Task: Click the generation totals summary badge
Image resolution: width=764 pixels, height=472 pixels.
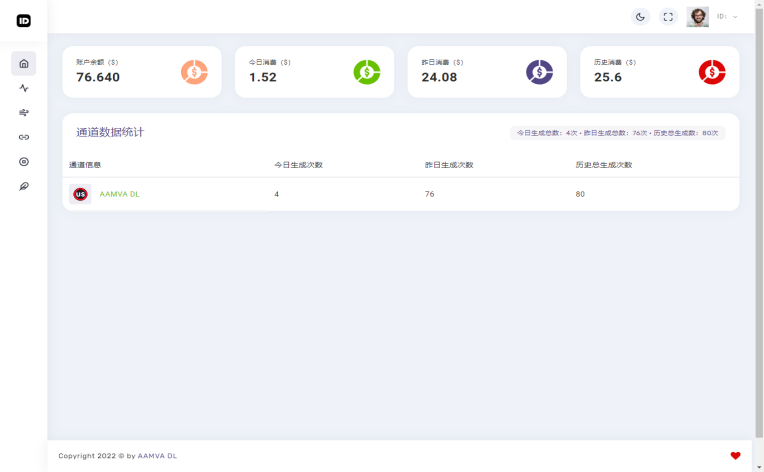Action: coord(617,133)
